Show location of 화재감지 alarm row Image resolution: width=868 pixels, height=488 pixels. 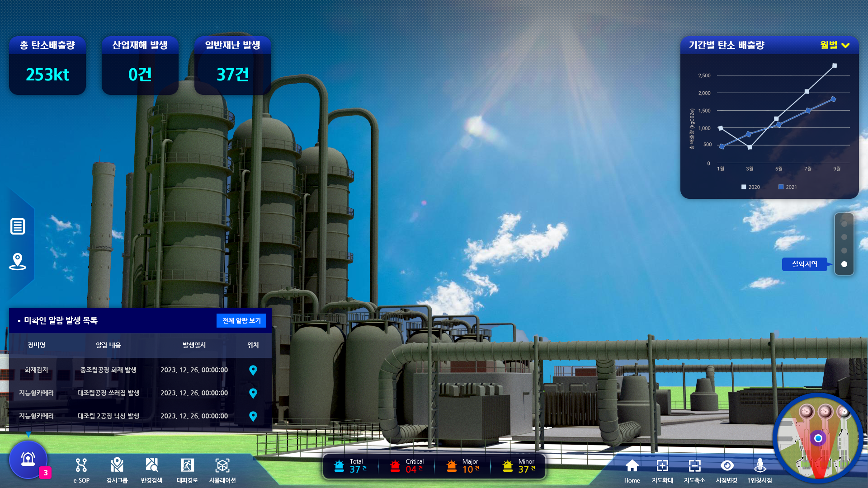tap(253, 370)
